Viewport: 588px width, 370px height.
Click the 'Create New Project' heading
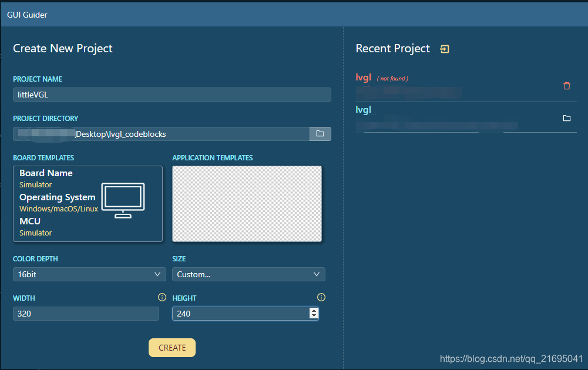click(x=63, y=49)
